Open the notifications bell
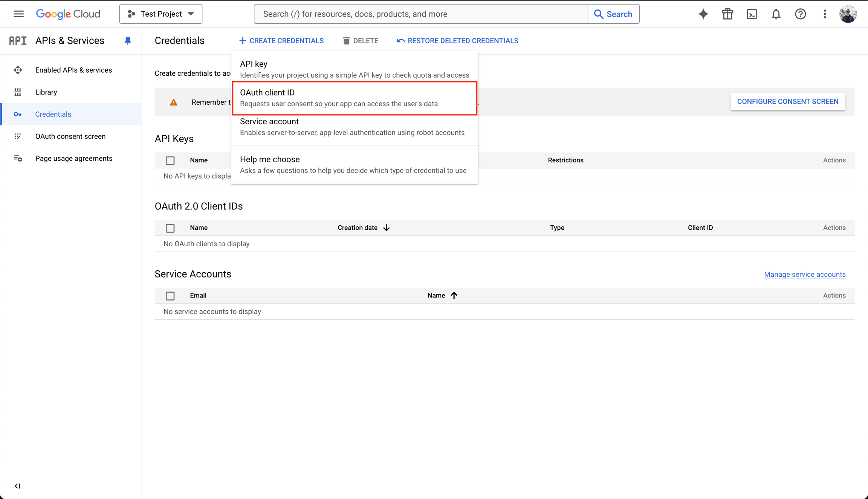 click(x=776, y=14)
